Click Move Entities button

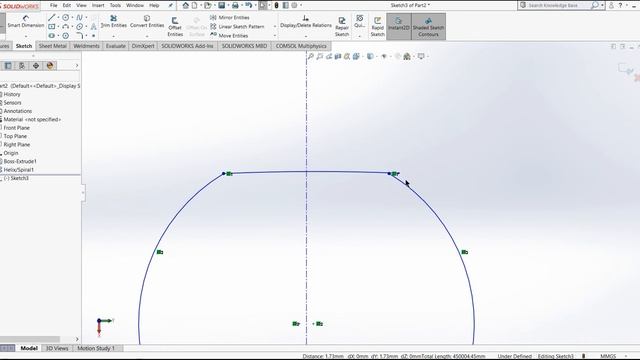229,36
